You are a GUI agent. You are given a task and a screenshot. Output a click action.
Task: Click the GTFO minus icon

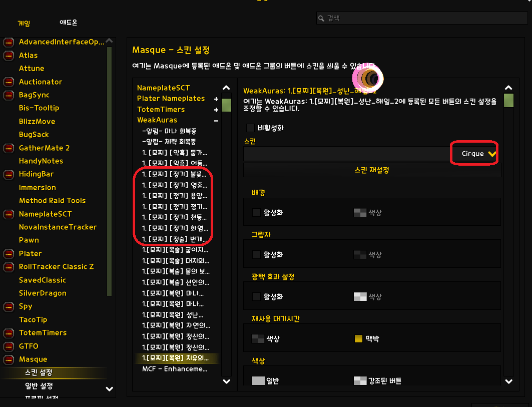pos(9,346)
